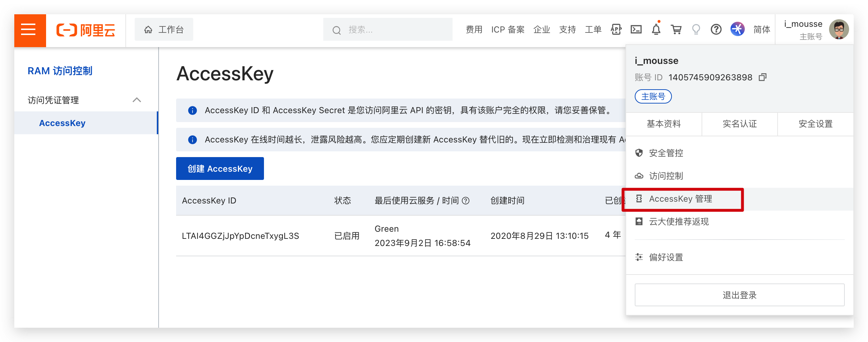The width and height of the screenshot is (868, 342).
Task: Open the help question mark icon
Action: [716, 29]
